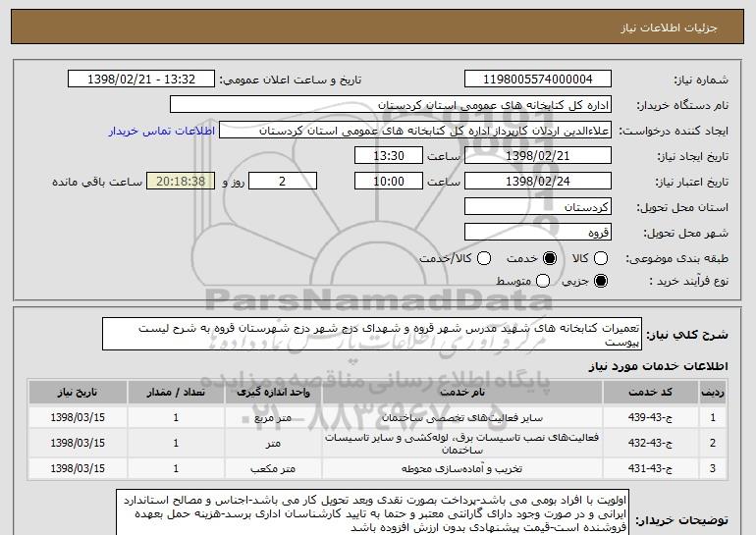This screenshot has height=535, width=756.
Task: Click service name تخریب و آماده‌سازی محوطه
Action: pos(461,468)
